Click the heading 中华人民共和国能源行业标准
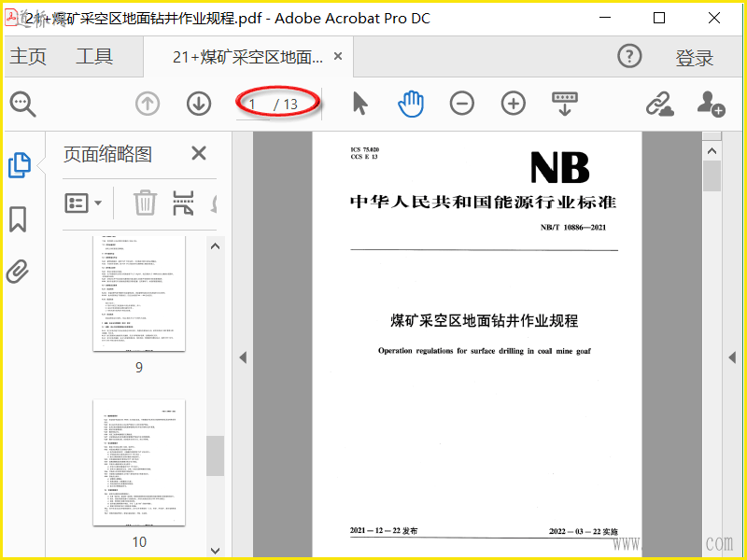This screenshot has height=560, width=747. [x=484, y=202]
